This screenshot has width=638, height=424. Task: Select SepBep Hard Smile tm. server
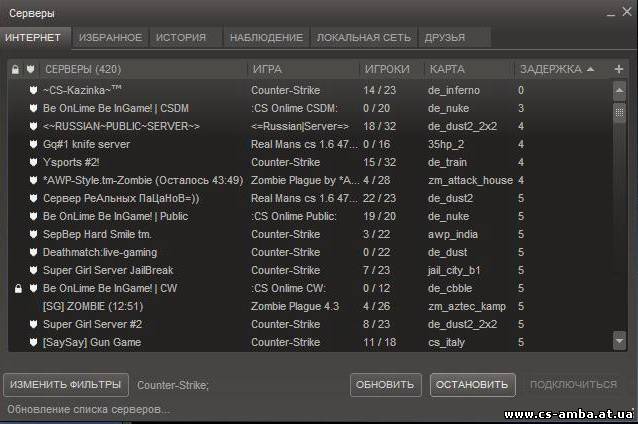click(x=309, y=234)
